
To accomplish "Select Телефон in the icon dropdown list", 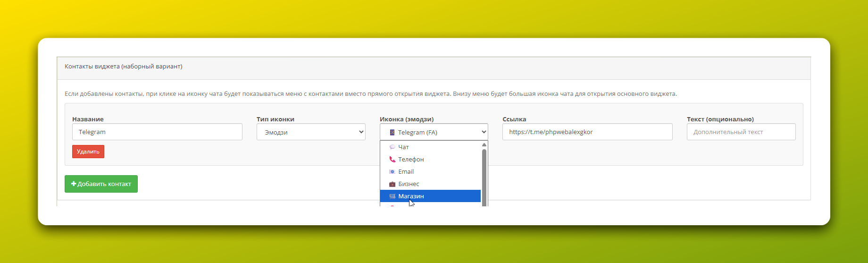I will (x=411, y=160).
